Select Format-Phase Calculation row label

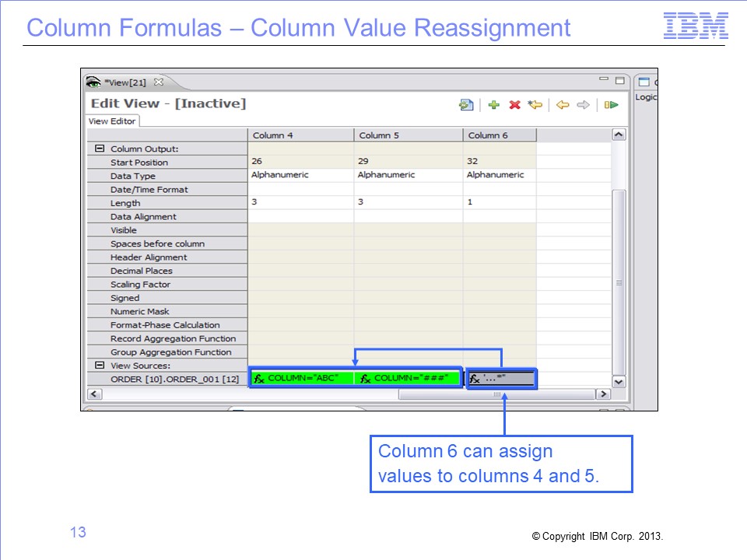[x=165, y=325]
